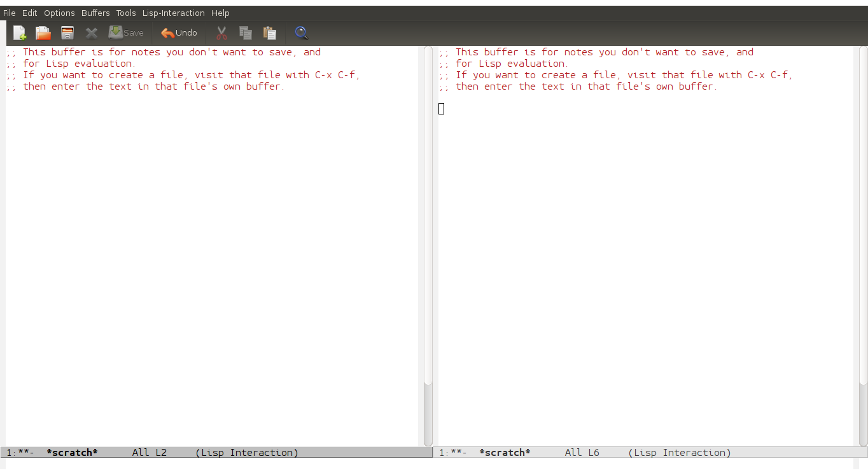Save the current buffer via Save button
The width and height of the screenshot is (868, 475).
pyautogui.click(x=126, y=32)
